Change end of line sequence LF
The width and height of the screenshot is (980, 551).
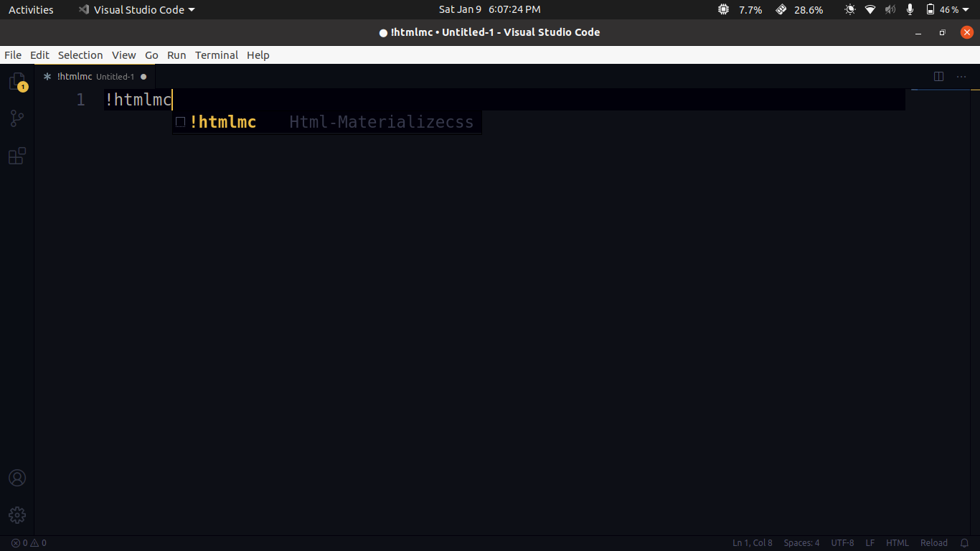point(870,543)
